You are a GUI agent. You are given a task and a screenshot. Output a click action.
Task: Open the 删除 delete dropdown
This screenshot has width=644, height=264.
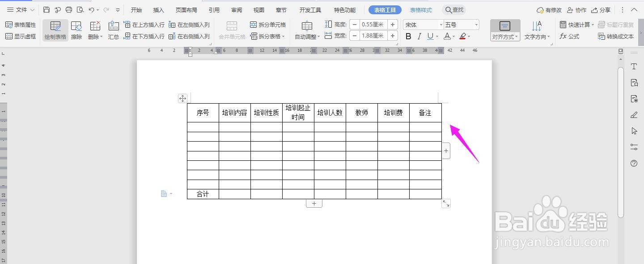(x=94, y=30)
